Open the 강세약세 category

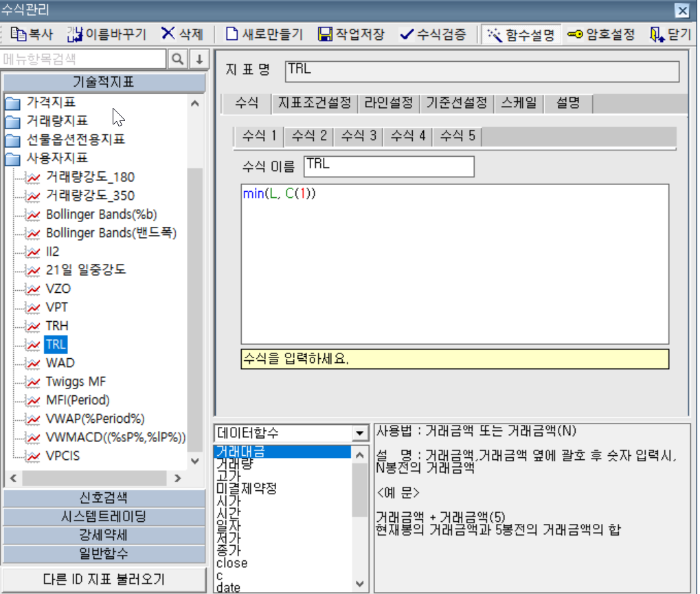point(104,536)
